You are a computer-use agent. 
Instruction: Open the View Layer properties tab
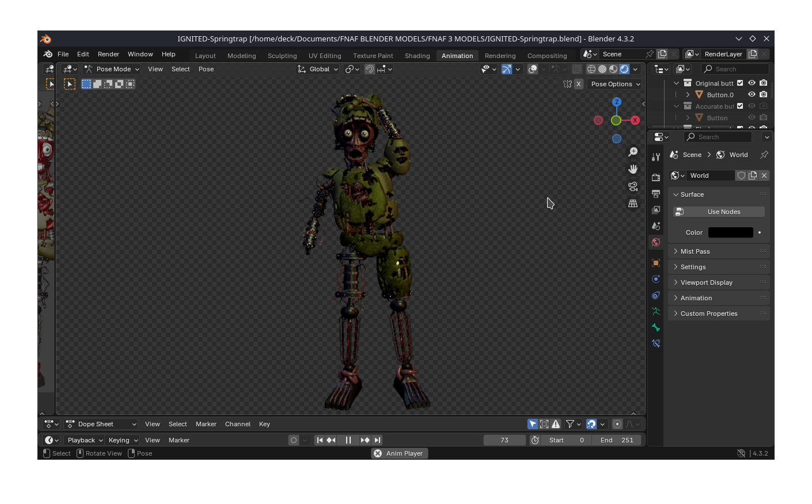(656, 210)
